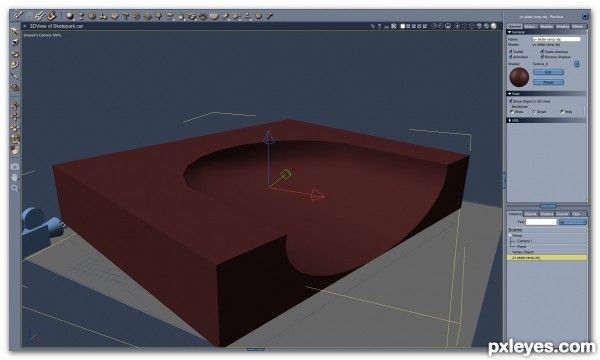
Task: Click the third insert-object toolbar icon
Action: click(92, 16)
